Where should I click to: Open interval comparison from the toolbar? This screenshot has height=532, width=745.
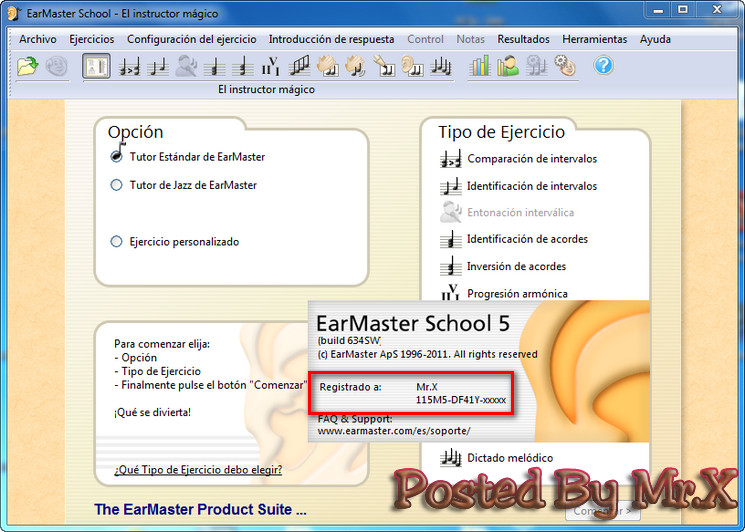129,66
